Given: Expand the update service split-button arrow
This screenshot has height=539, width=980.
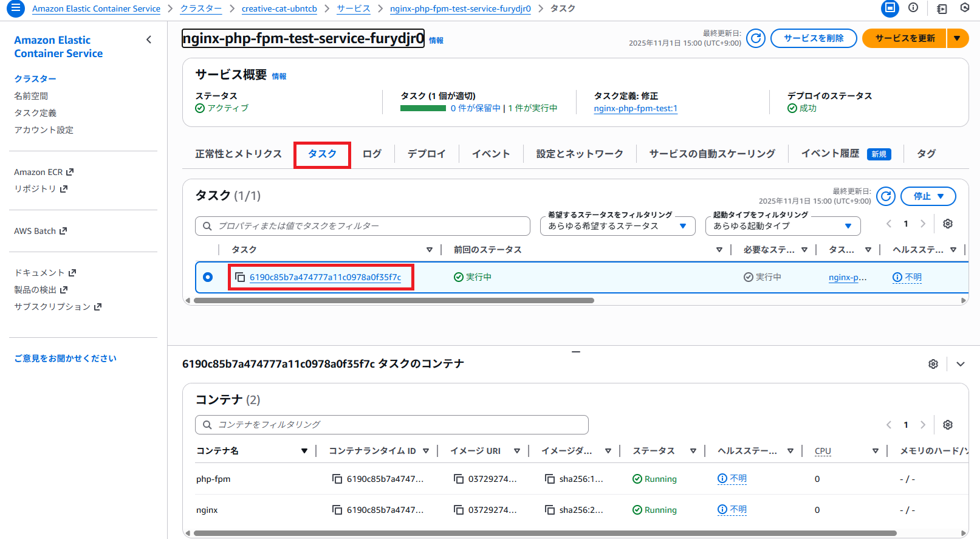Looking at the screenshot, I should click(x=957, y=38).
